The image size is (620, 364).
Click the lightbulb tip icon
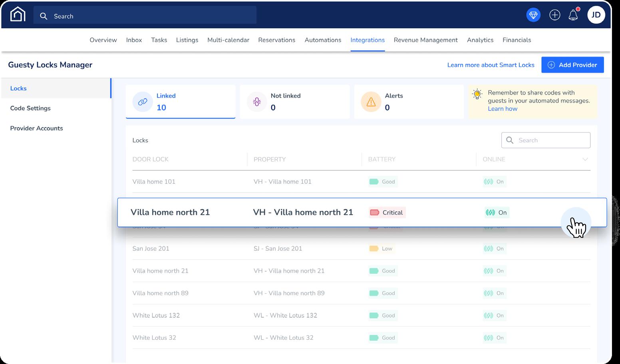click(477, 94)
